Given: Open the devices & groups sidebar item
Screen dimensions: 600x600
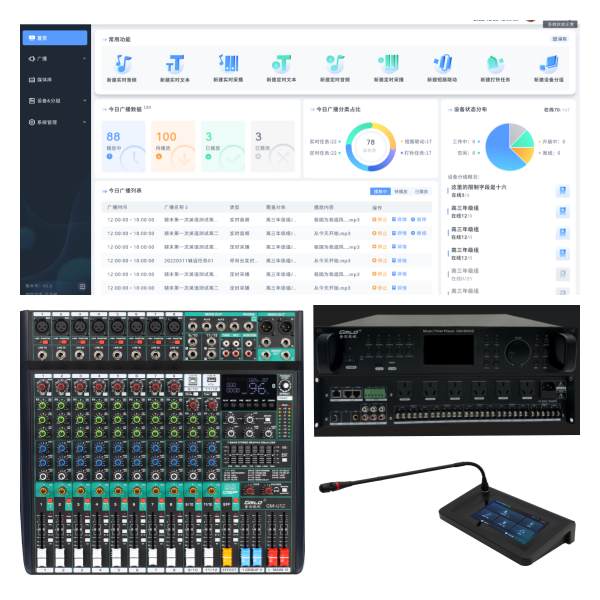Looking at the screenshot, I should pyautogui.click(x=44, y=101).
